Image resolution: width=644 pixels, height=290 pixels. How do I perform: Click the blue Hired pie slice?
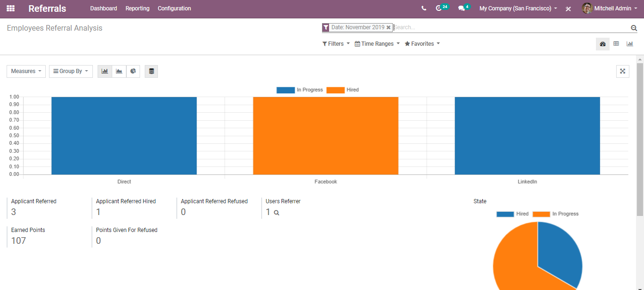click(561, 255)
